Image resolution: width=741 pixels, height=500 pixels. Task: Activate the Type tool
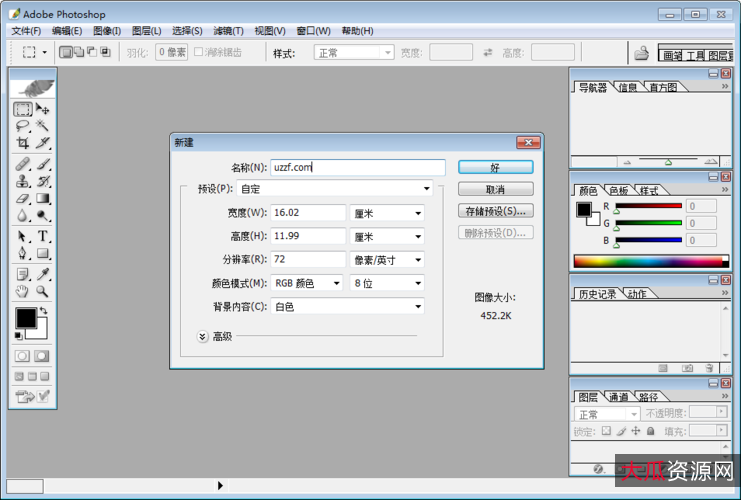(x=43, y=236)
